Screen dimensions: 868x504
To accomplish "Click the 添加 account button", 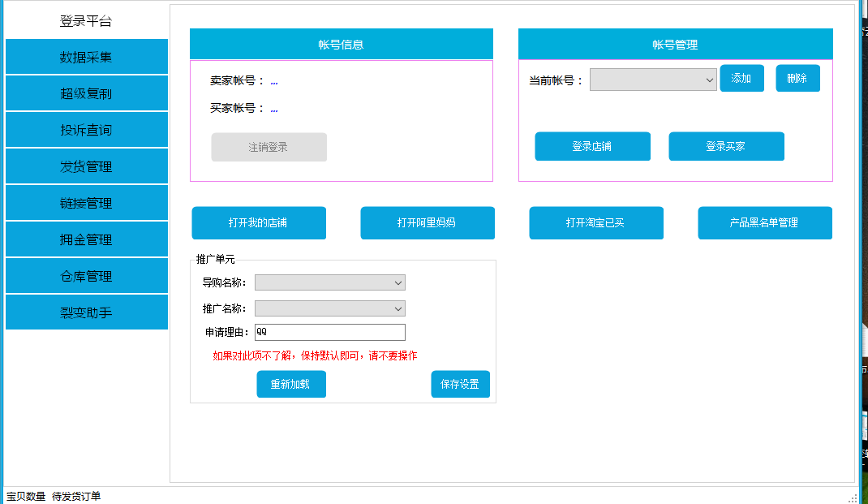I will click(x=741, y=79).
